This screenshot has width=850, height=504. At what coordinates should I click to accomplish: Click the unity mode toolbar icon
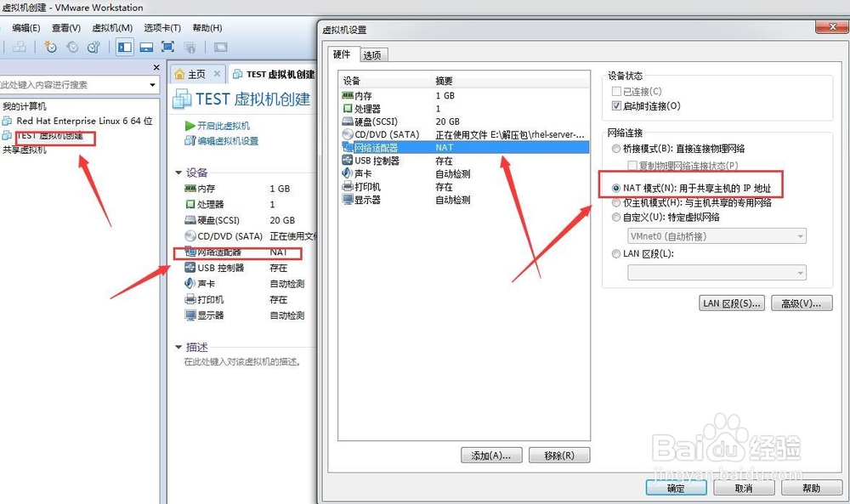click(x=190, y=47)
